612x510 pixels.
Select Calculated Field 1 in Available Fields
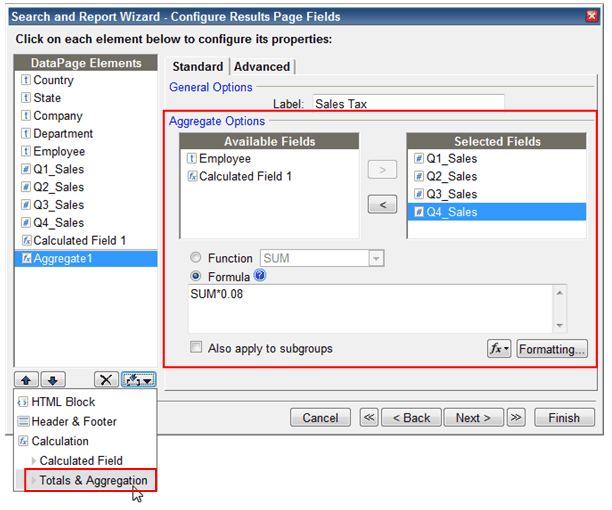point(269,176)
